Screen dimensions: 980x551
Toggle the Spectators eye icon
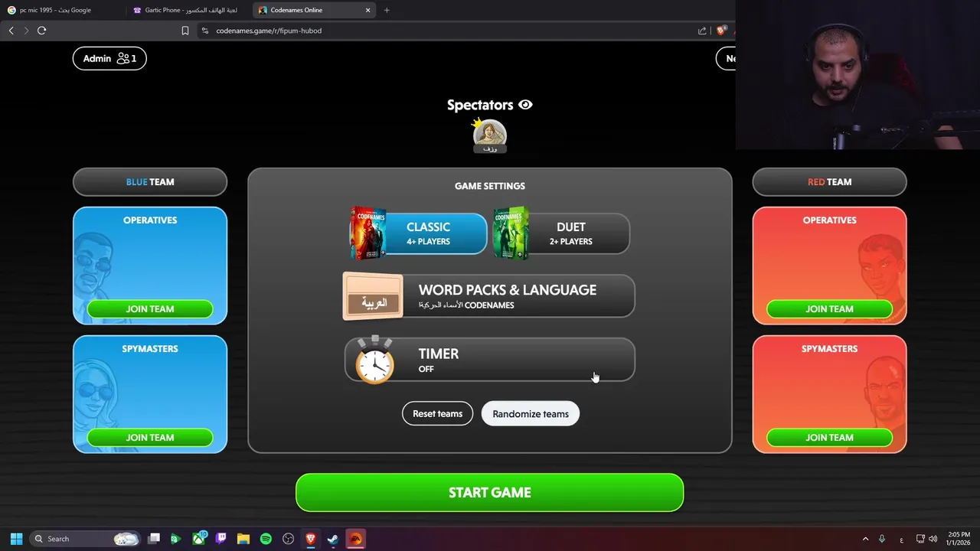(x=525, y=105)
